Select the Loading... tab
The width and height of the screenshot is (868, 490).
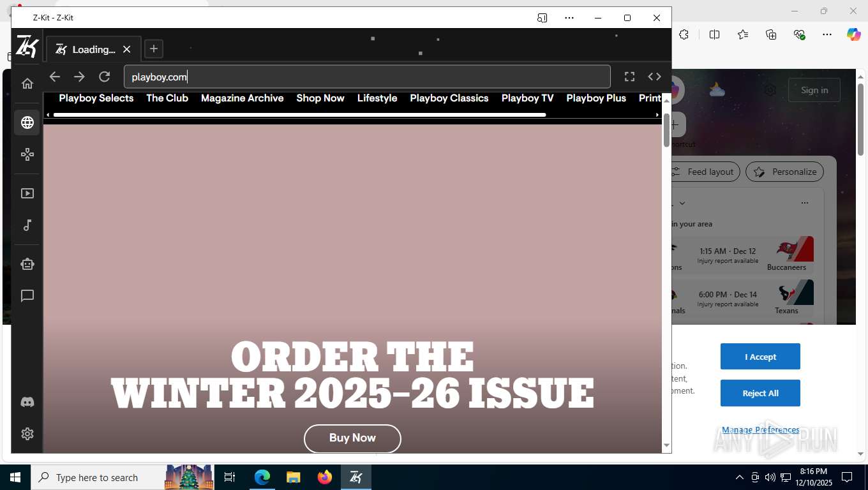[x=94, y=49]
